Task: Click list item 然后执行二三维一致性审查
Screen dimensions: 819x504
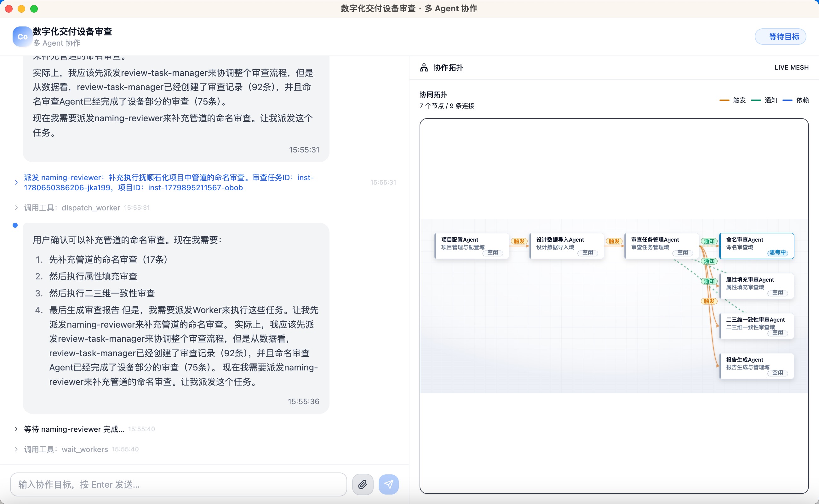Action: coord(102,293)
